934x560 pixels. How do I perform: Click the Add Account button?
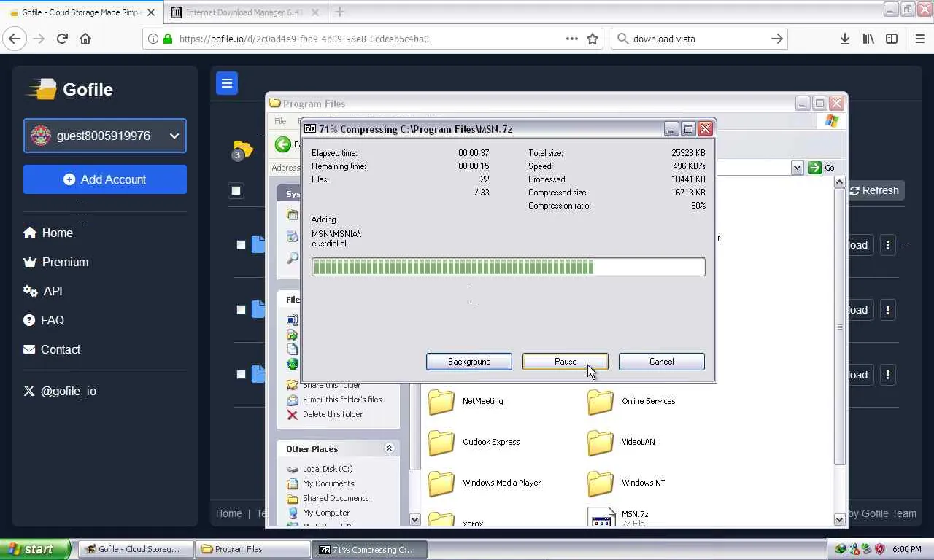click(105, 179)
